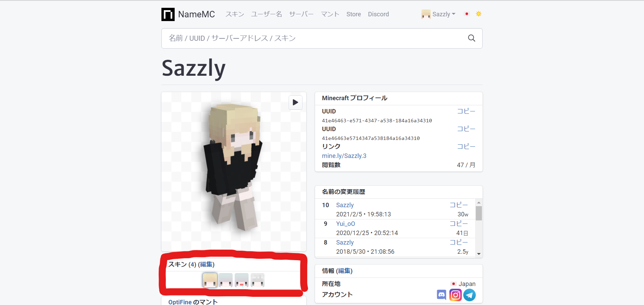Open the ユーザー名 menu item
644x305 pixels.
[267, 14]
